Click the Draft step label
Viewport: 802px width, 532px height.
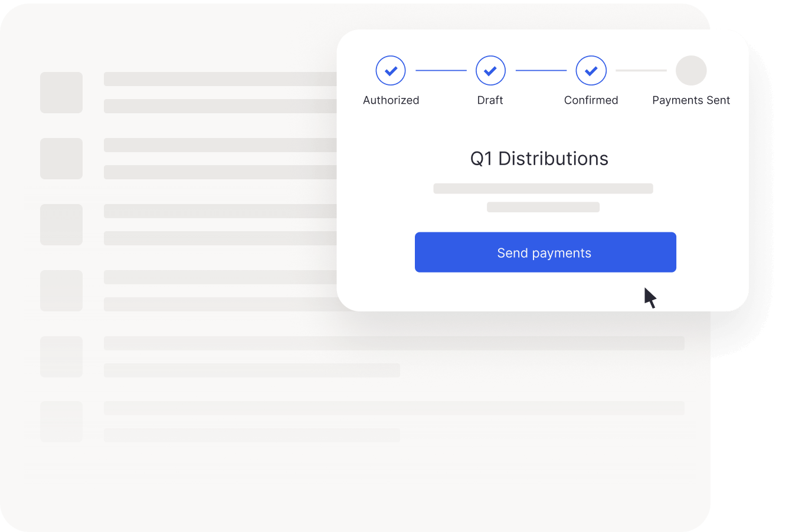tap(490, 100)
